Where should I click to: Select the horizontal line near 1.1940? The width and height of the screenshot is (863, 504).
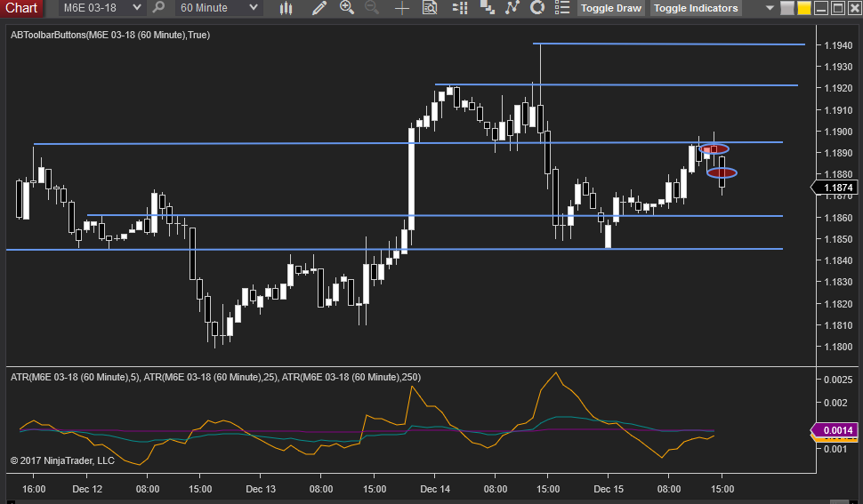[669, 44]
